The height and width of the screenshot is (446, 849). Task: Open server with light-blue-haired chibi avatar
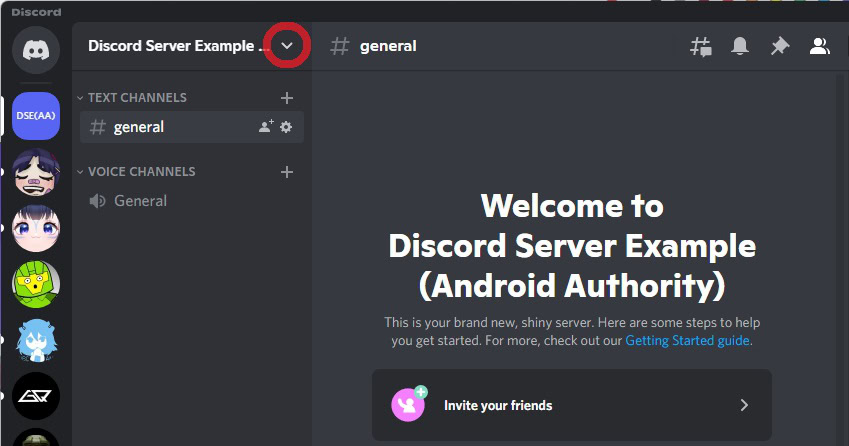pos(36,340)
